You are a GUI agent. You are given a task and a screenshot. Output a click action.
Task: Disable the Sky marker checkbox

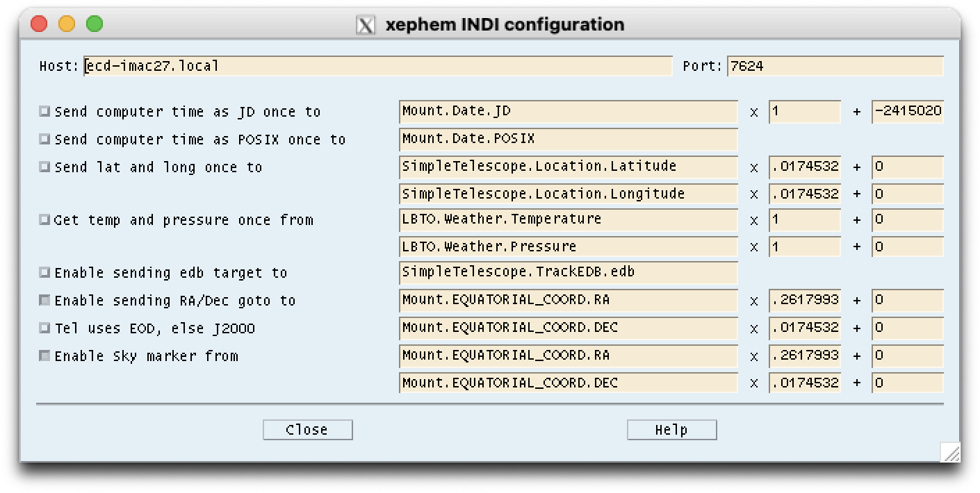(x=44, y=356)
